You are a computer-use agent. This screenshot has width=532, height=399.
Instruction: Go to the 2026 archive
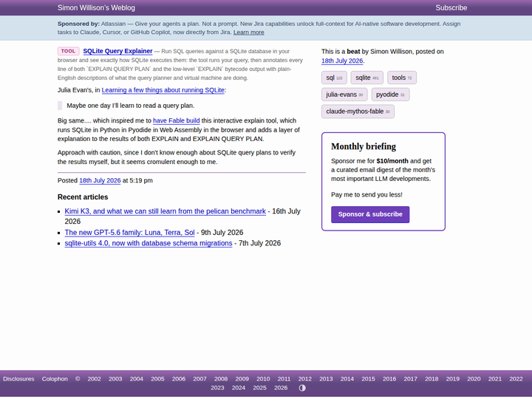(x=281, y=388)
